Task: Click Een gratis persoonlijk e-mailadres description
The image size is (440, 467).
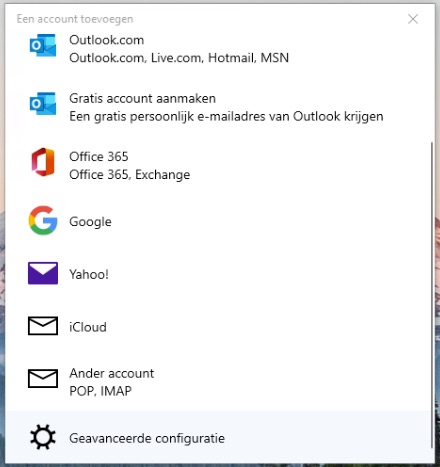Action: (x=226, y=117)
